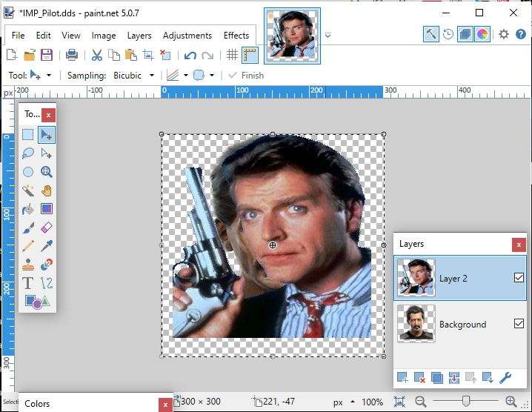Undo the last action
Image resolution: width=532 pixels, height=412 pixels.
pyautogui.click(x=190, y=55)
